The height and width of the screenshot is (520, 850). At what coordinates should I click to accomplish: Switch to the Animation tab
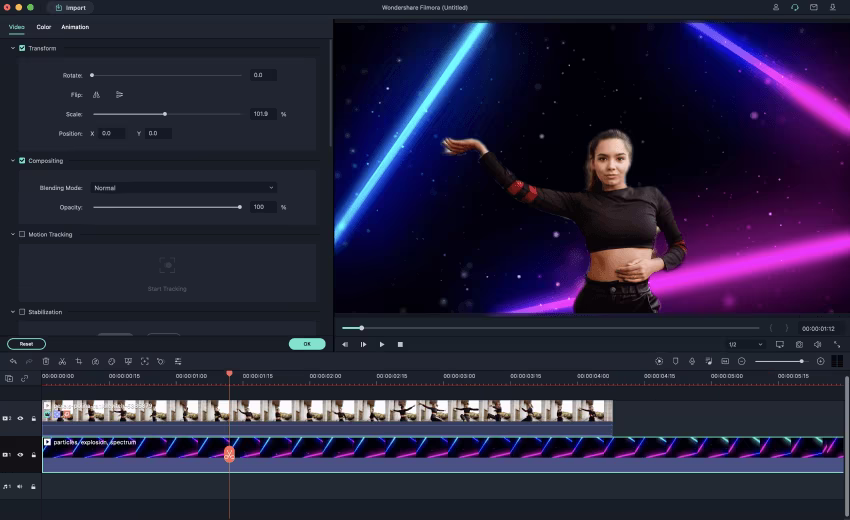click(x=75, y=27)
